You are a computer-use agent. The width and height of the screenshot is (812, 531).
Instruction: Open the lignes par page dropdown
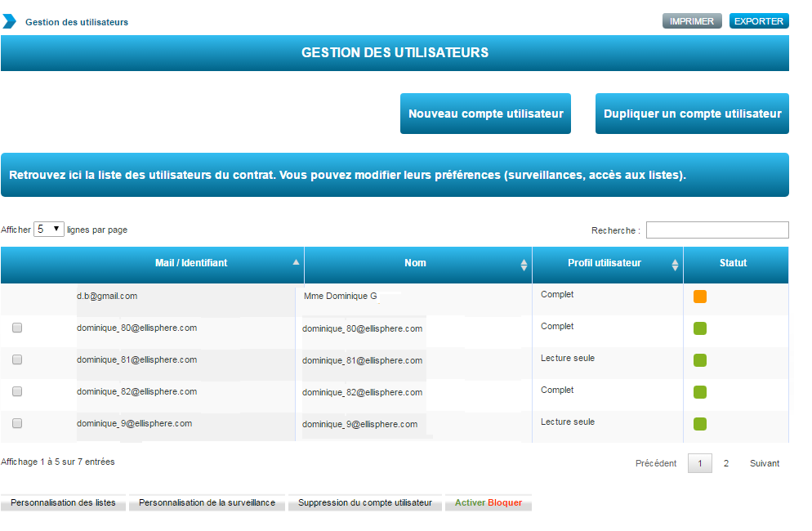click(x=48, y=230)
